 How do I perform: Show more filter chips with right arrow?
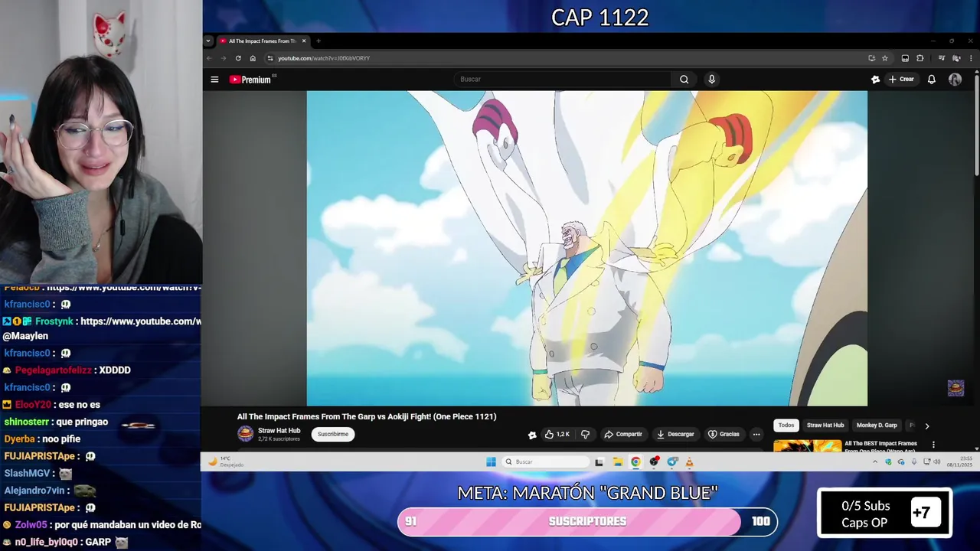pyautogui.click(x=926, y=425)
